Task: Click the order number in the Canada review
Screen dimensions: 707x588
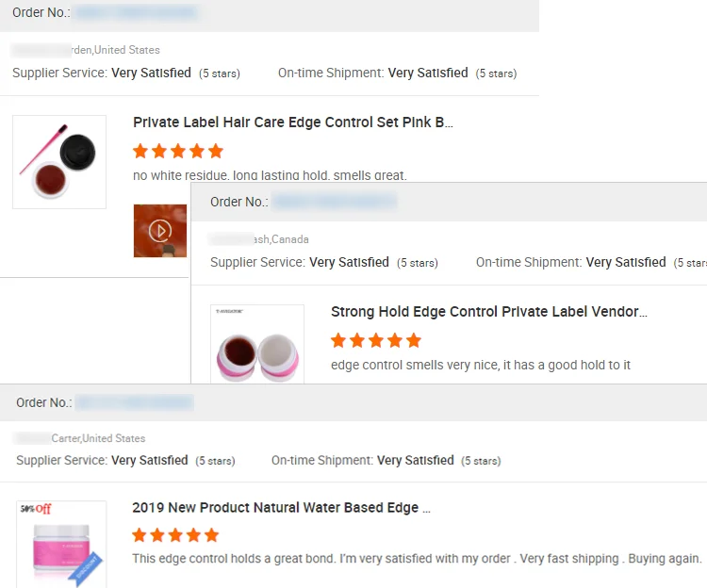Action: pyautogui.click(x=334, y=202)
